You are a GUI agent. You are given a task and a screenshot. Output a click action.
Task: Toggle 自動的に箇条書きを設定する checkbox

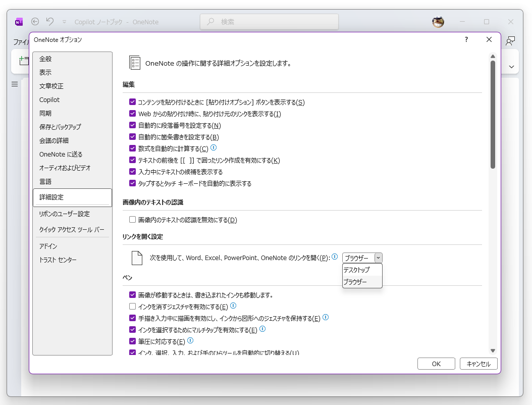(132, 137)
